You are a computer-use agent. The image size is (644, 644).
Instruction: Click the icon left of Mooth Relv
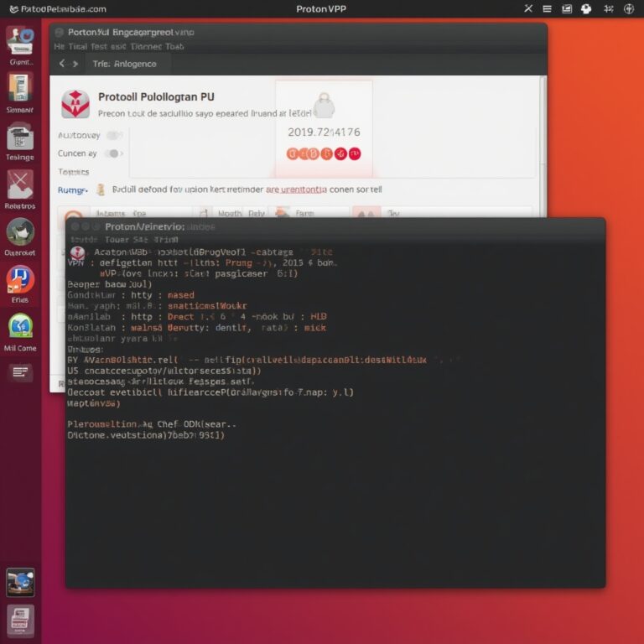pos(203,213)
